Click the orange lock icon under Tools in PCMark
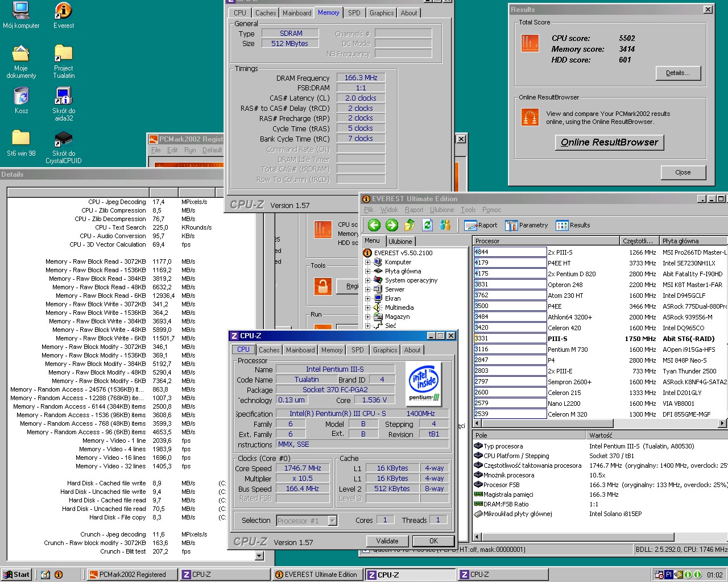728x582 pixels. (x=322, y=286)
